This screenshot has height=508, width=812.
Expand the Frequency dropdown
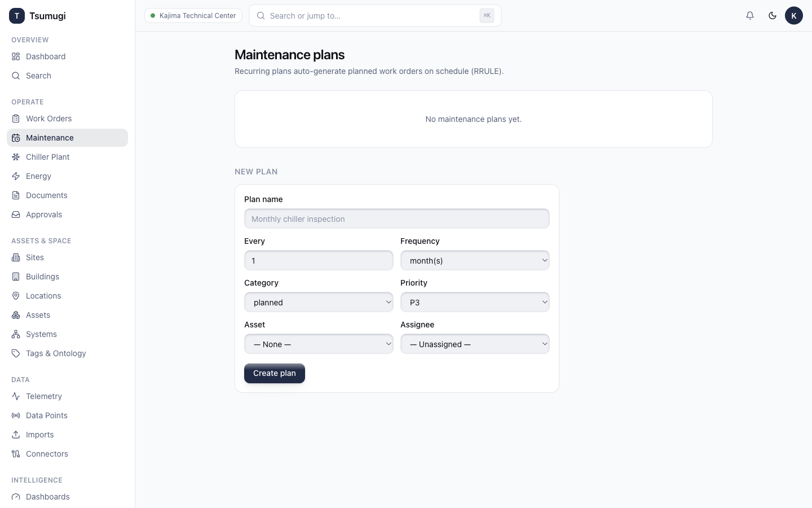475,260
